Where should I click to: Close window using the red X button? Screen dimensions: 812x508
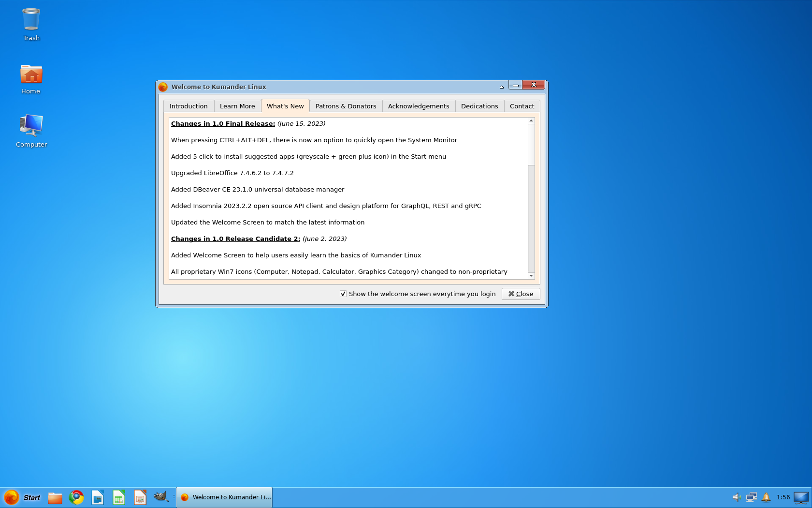tap(534, 85)
